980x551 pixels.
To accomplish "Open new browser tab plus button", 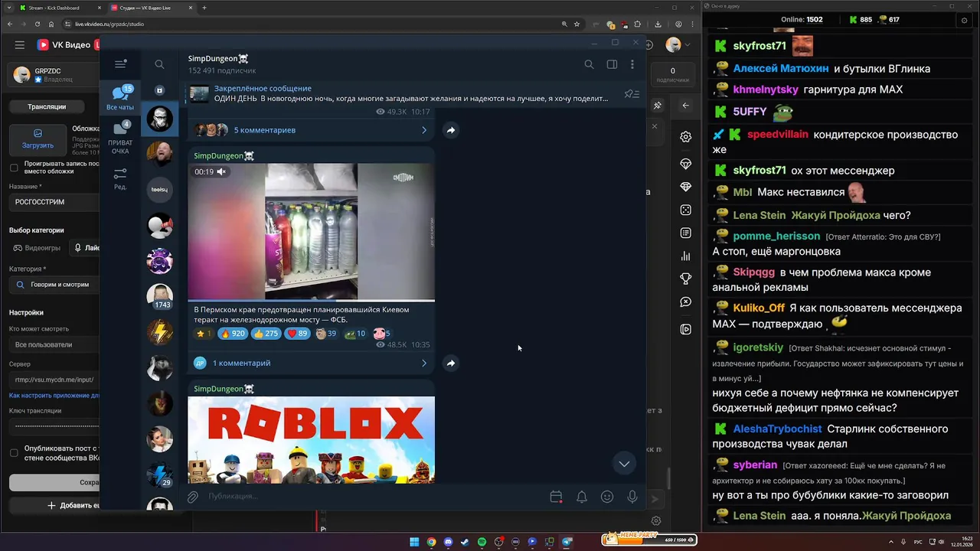I will coord(204,8).
